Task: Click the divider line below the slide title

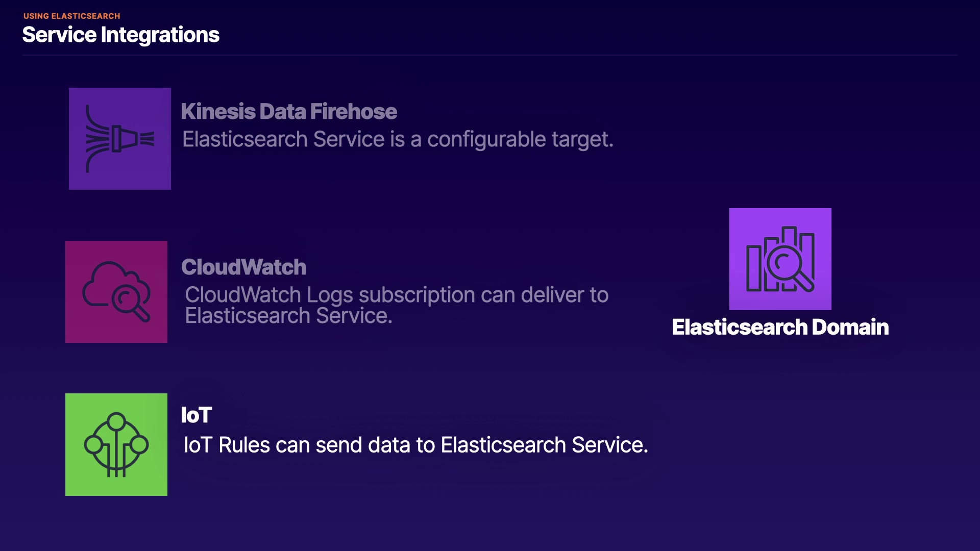Action: [490, 55]
